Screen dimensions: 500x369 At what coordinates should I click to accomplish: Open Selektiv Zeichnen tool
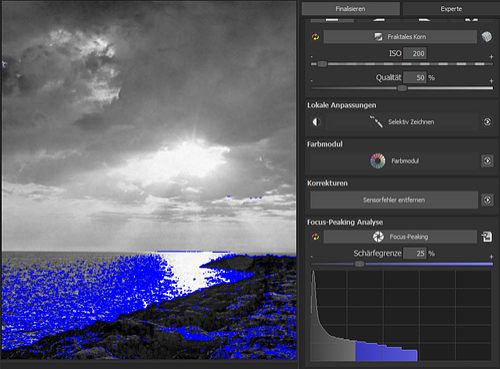click(402, 122)
